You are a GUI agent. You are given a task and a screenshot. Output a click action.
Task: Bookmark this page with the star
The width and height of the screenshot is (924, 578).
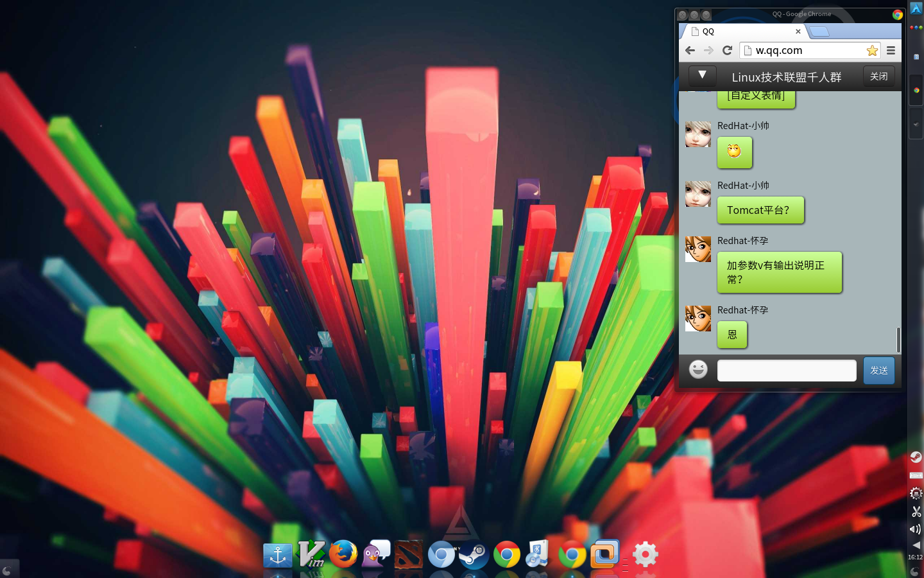(872, 50)
